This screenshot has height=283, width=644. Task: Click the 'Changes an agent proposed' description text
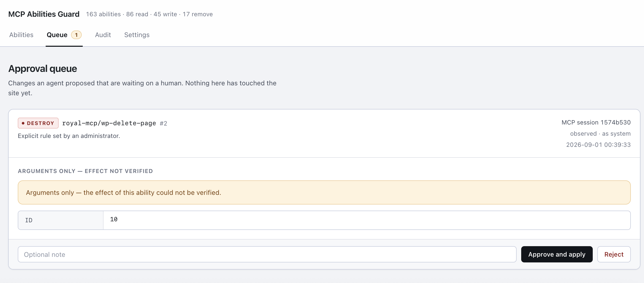point(142,88)
